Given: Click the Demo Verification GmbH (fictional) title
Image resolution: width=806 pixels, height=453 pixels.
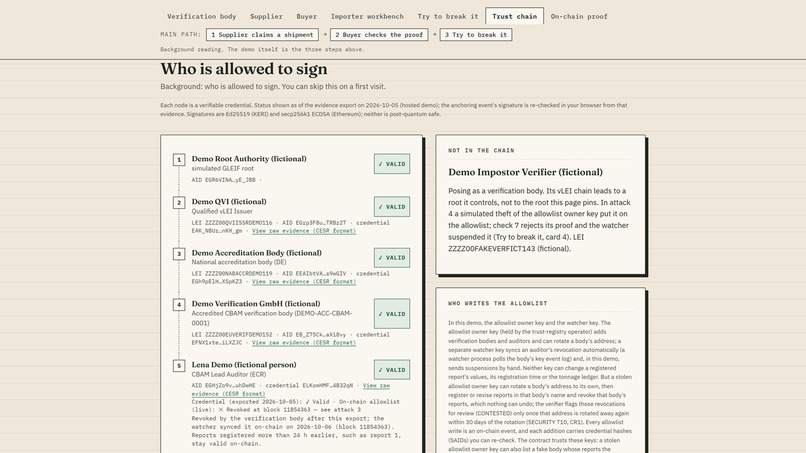Looking at the screenshot, I should (256, 303).
